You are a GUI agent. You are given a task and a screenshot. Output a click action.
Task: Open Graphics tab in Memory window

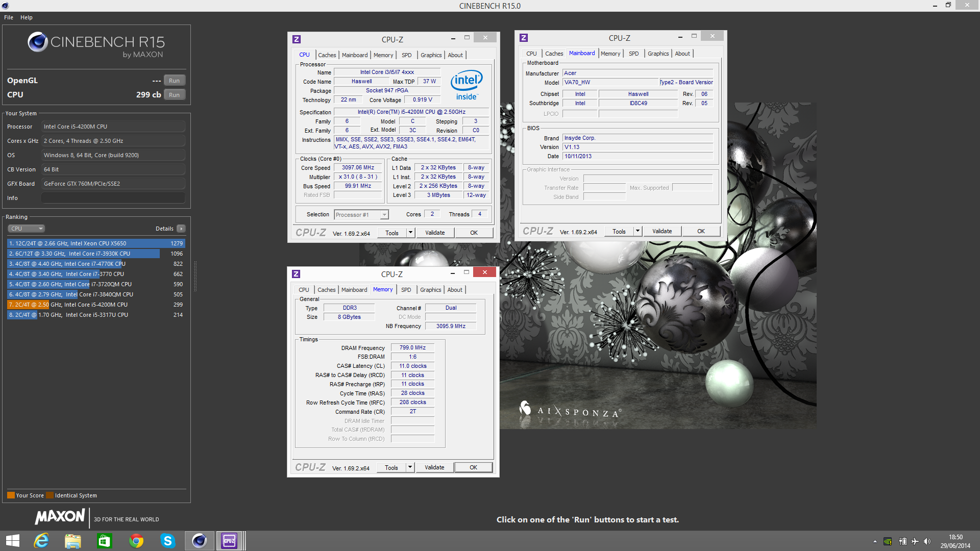pos(430,290)
